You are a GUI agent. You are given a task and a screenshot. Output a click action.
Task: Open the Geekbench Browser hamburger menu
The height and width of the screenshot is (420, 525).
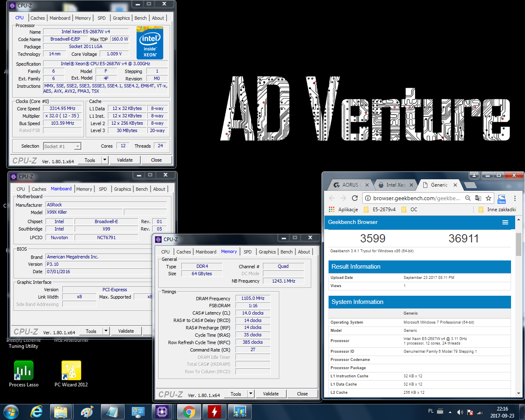[x=505, y=222]
